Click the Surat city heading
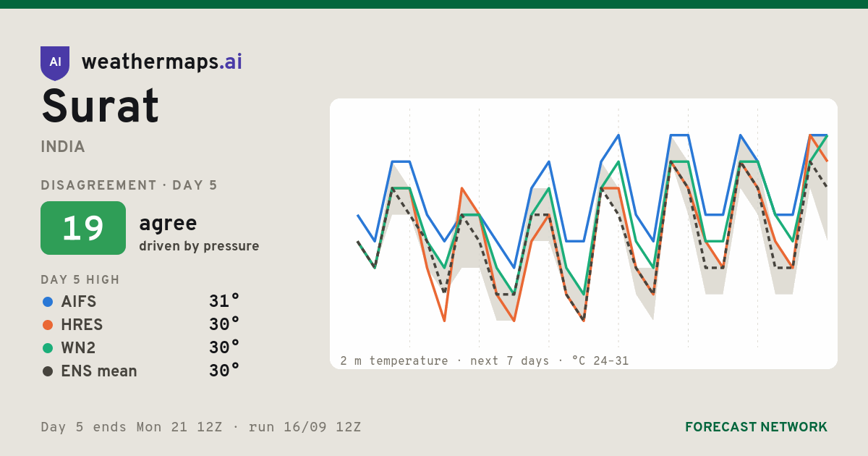 click(x=100, y=107)
